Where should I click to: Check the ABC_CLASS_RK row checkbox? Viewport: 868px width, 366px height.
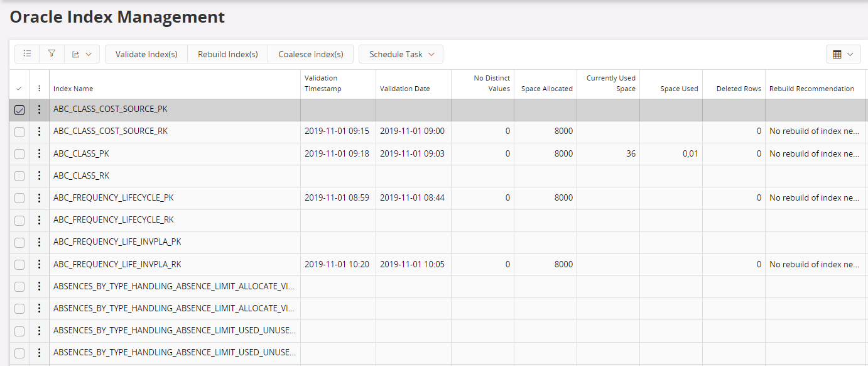[19, 175]
